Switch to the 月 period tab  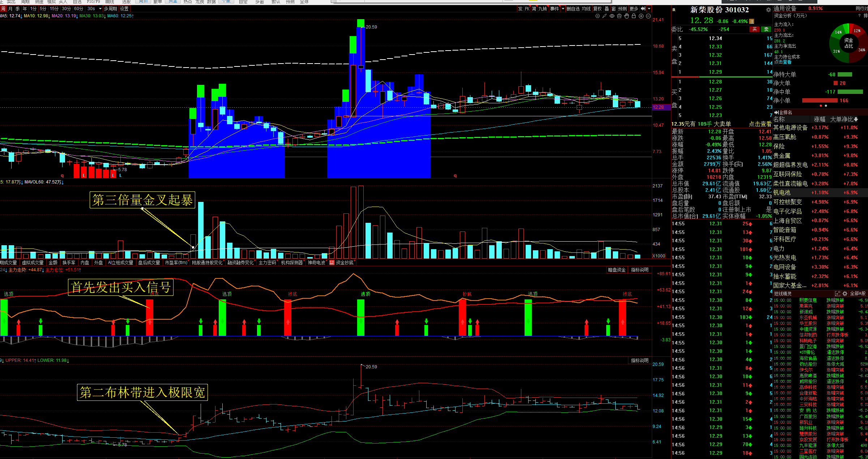10,9
